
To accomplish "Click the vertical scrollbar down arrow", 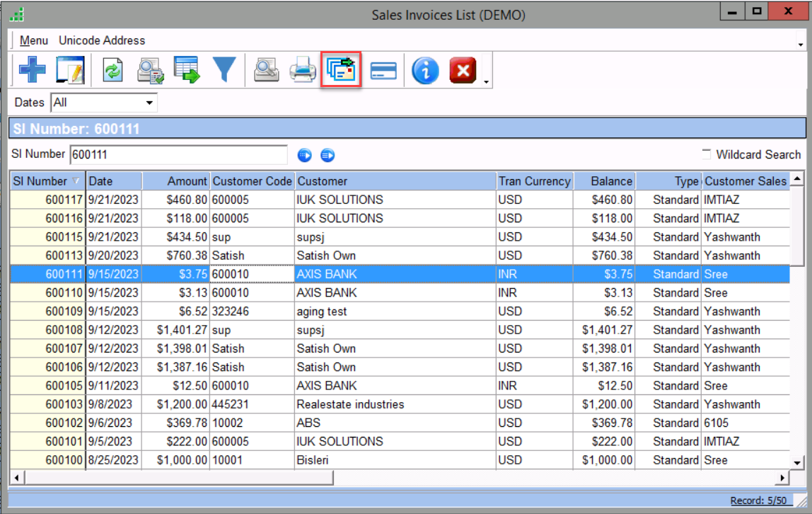I will point(797,462).
